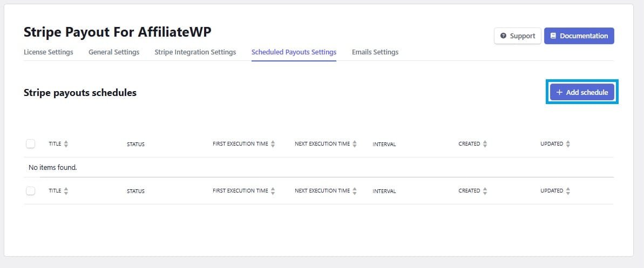Sort by First Execution Time in footer
The width and height of the screenshot is (644, 268).
273,191
